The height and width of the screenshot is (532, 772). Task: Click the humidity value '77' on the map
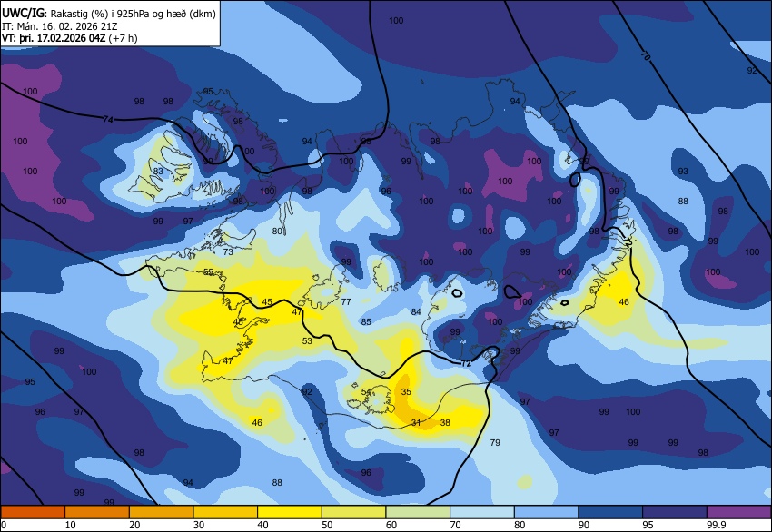[x=346, y=301]
